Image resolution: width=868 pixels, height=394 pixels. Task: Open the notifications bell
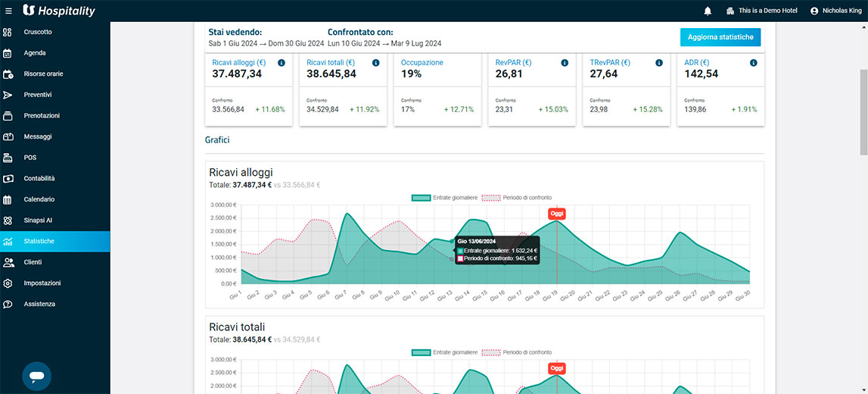point(708,11)
